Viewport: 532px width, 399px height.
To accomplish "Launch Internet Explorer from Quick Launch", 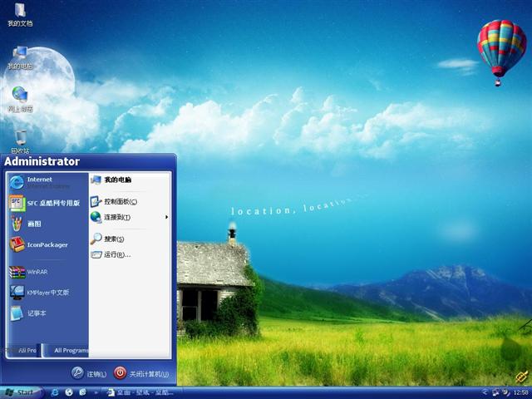I will (x=54, y=392).
